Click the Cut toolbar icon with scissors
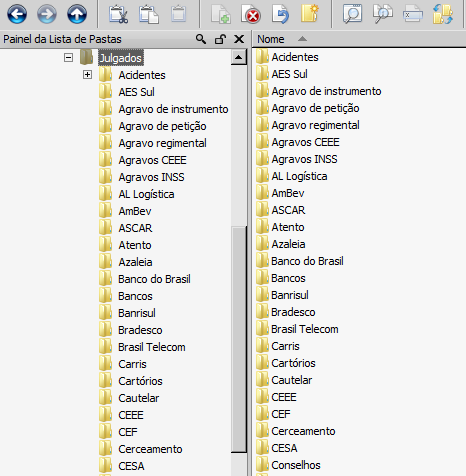Viewport: 466px width, 476px height. click(x=118, y=14)
